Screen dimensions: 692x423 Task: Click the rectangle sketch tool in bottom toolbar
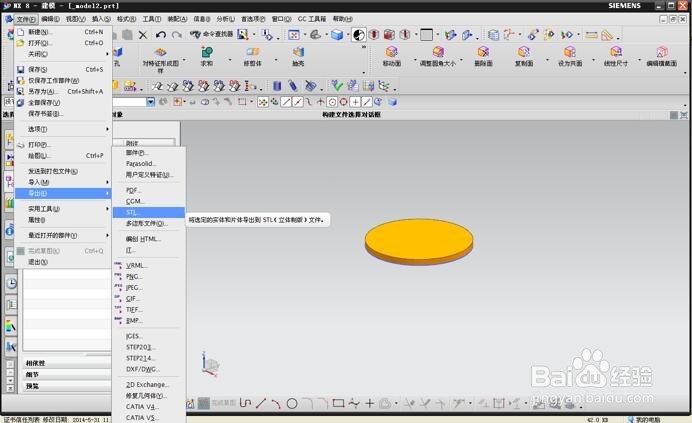click(x=338, y=403)
